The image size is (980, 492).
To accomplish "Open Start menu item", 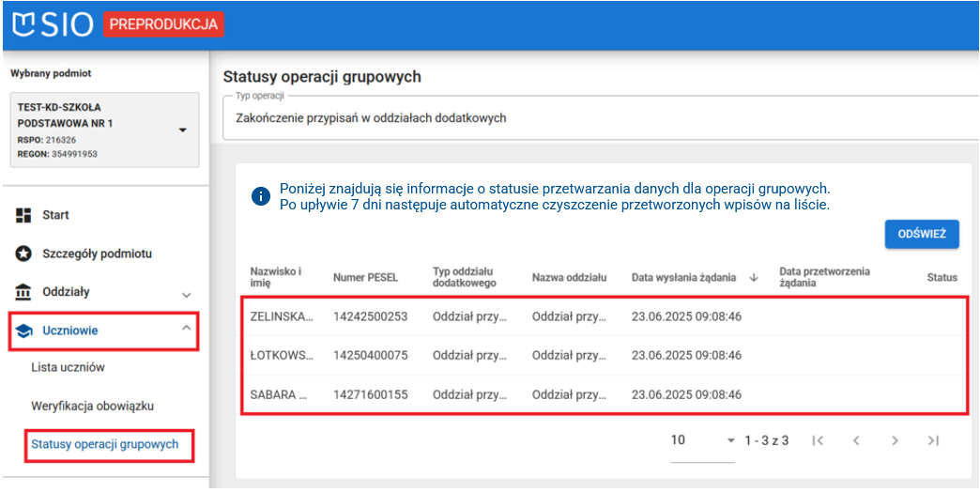I will coord(55,215).
